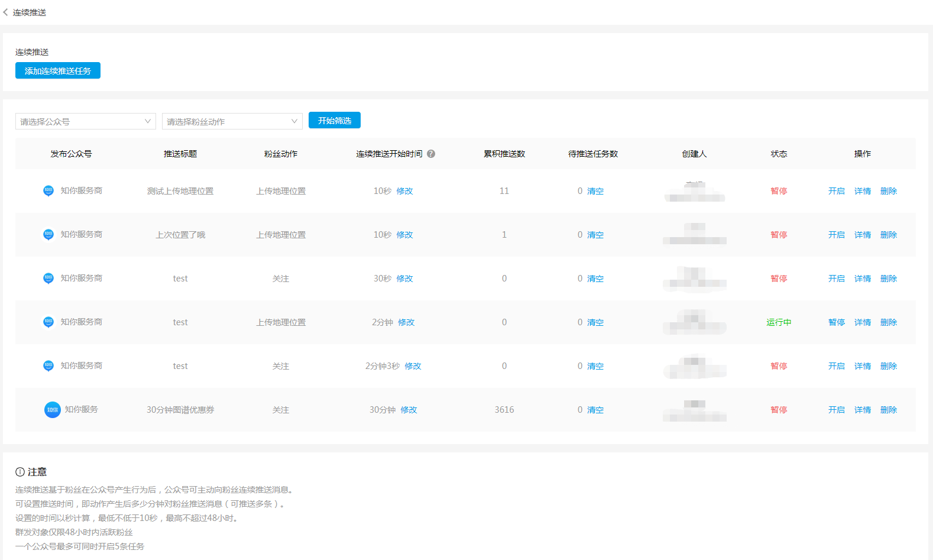Modify the 30分钟 push start time
Image resolution: width=933 pixels, height=560 pixels.
point(409,410)
